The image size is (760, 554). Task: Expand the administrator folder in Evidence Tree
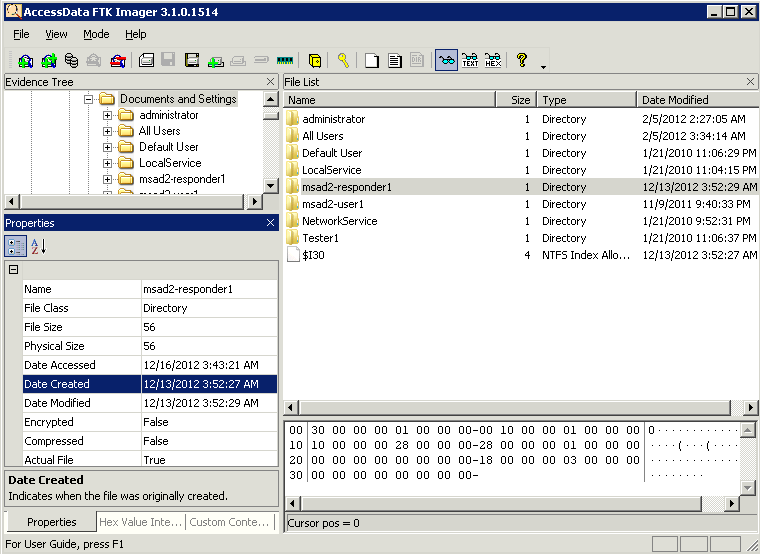point(108,115)
